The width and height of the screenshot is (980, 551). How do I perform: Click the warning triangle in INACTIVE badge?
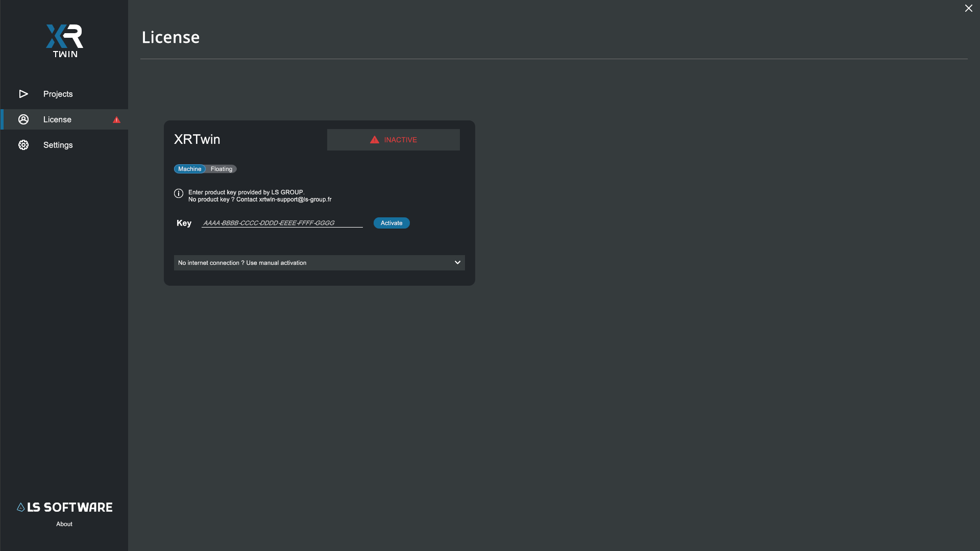click(375, 140)
